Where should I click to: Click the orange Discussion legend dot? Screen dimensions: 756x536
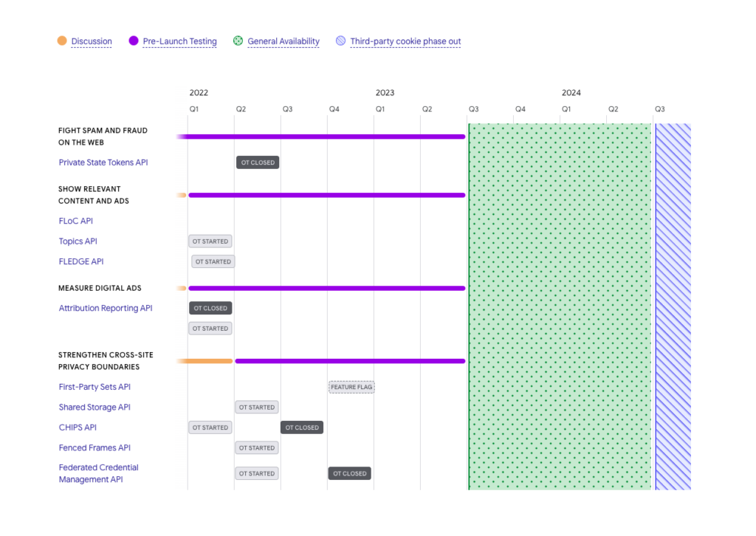[x=62, y=41]
